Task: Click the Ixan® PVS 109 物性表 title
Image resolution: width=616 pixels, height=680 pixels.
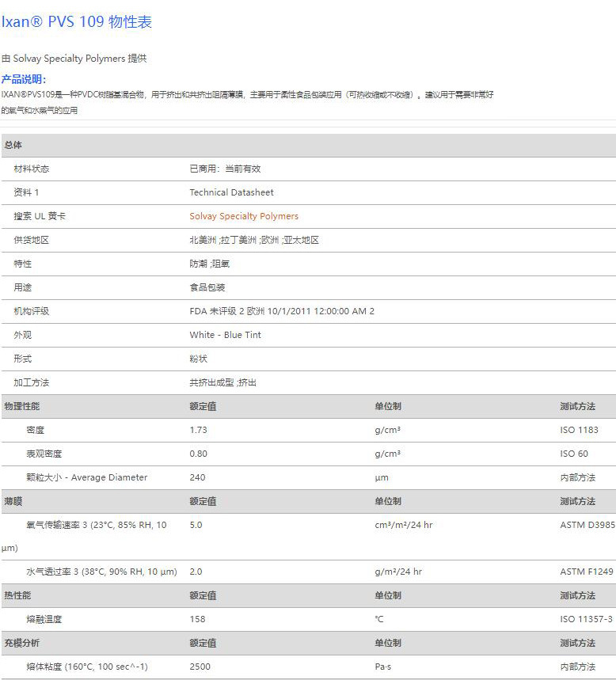Action: click(76, 21)
